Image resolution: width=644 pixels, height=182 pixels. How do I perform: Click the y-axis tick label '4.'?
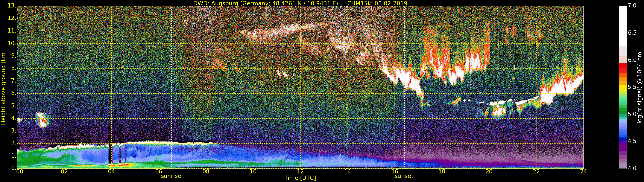coord(14,118)
